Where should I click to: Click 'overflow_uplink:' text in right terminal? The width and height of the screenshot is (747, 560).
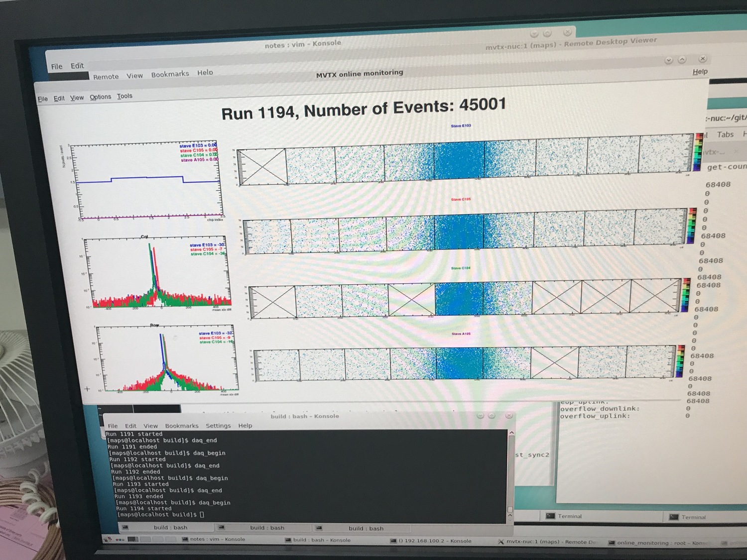tap(595, 416)
